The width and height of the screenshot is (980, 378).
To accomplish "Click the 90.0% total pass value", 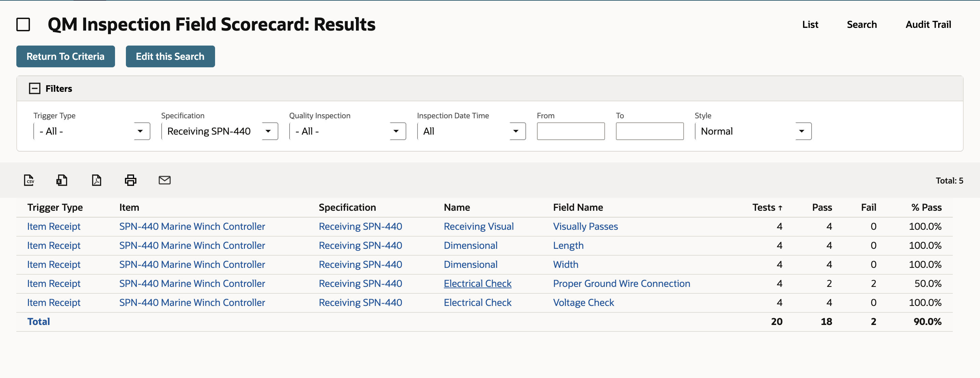I will tap(927, 321).
